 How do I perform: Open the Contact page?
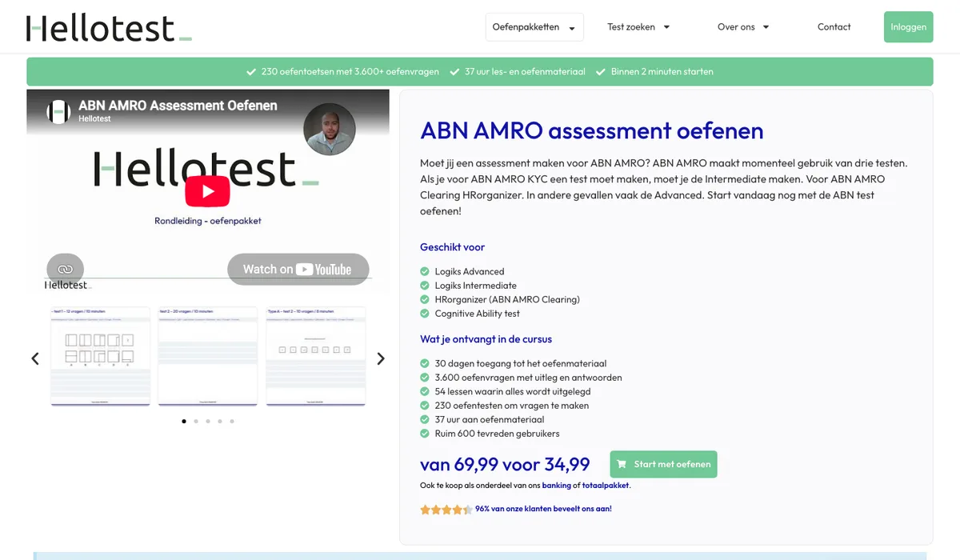834,27
